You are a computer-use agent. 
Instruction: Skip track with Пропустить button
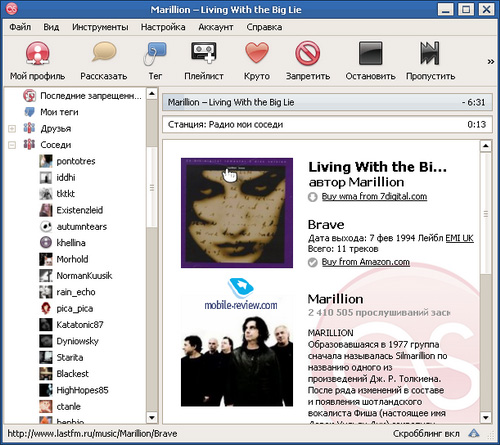430,53
